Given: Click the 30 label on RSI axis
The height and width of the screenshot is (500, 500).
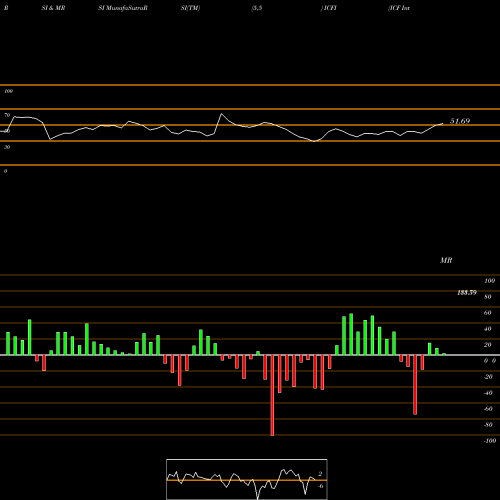Looking at the screenshot, I should point(7,147).
